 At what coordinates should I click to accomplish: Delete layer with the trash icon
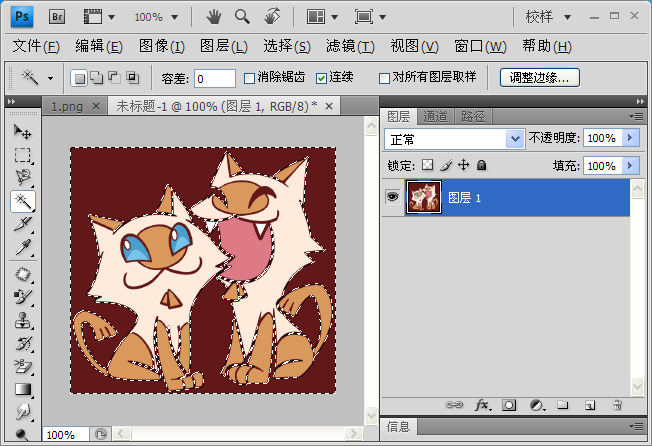tap(617, 405)
